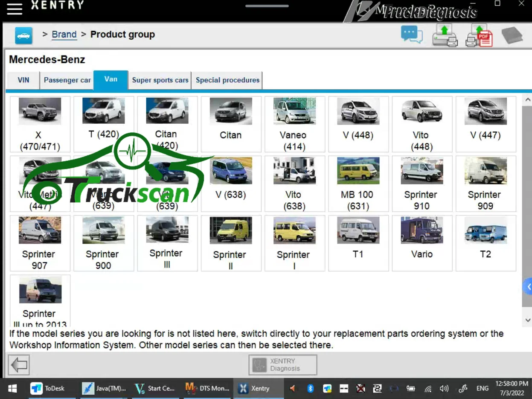Viewport: 532px width, 399px height.
Task: Open the chat feedback icon
Action: click(412, 35)
